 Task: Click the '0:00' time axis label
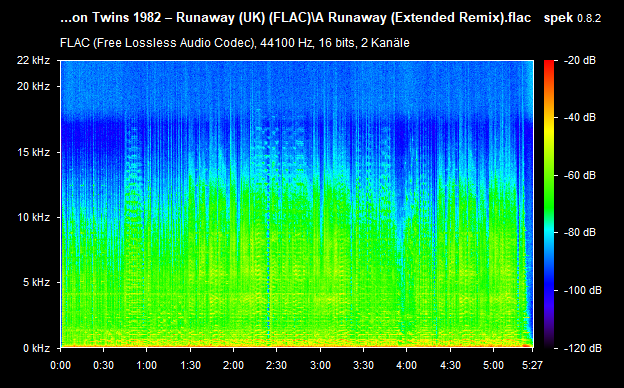(60, 365)
